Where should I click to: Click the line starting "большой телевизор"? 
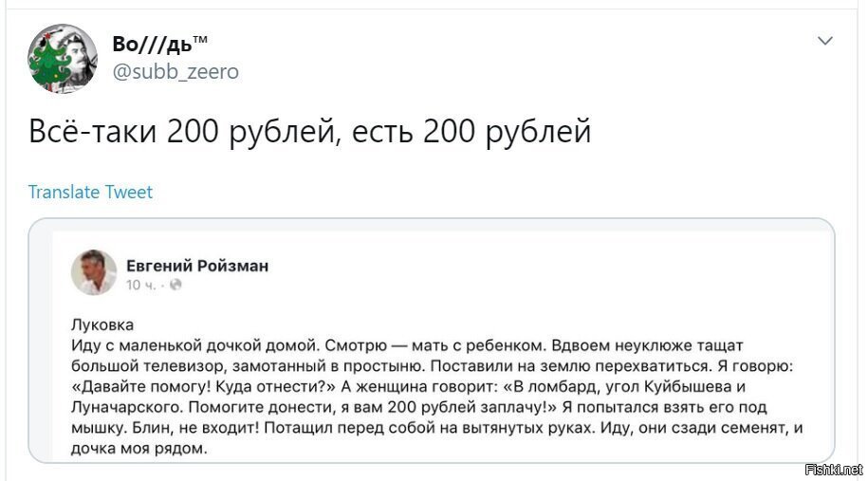click(x=433, y=366)
